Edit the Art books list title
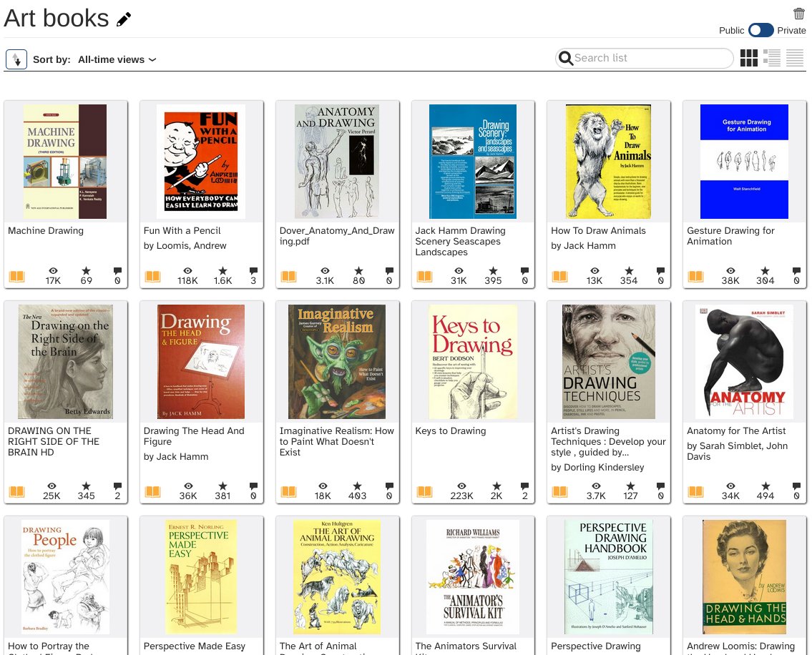The height and width of the screenshot is (655, 812). pos(124,20)
